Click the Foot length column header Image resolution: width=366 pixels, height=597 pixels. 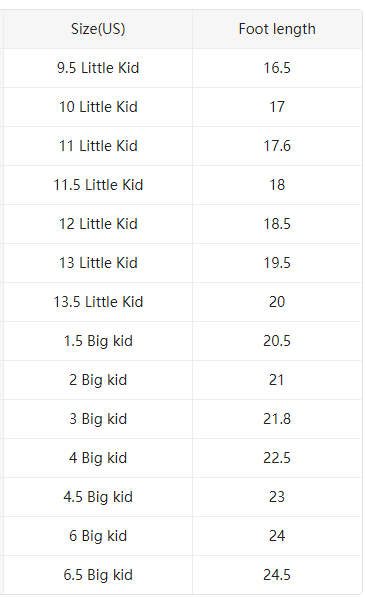(x=277, y=29)
